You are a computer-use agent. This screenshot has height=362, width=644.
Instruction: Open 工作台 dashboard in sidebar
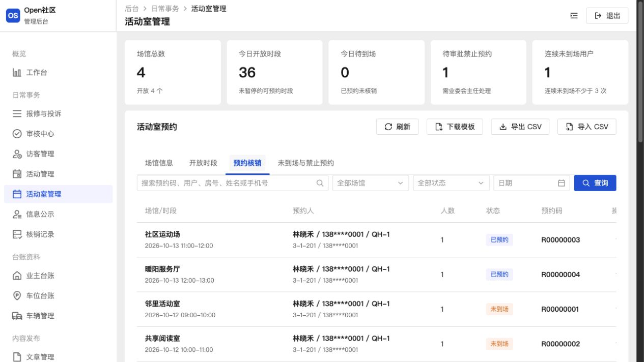[58, 73]
